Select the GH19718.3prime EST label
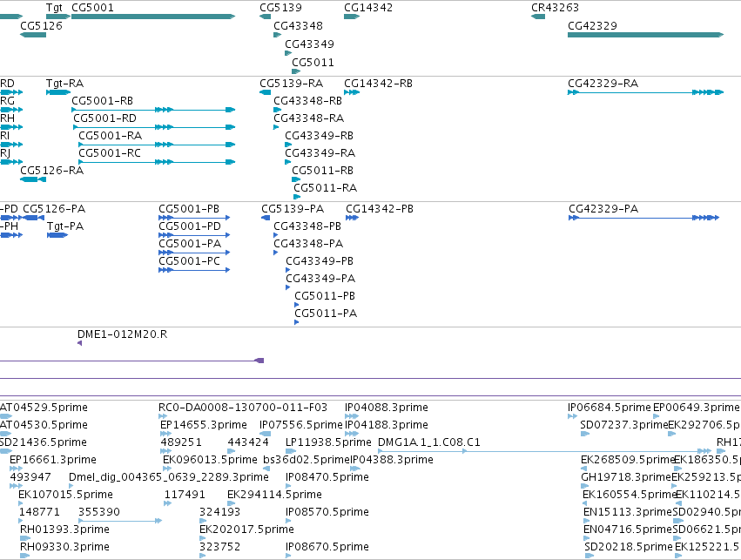Viewport: 741px width, 560px height. [626, 477]
